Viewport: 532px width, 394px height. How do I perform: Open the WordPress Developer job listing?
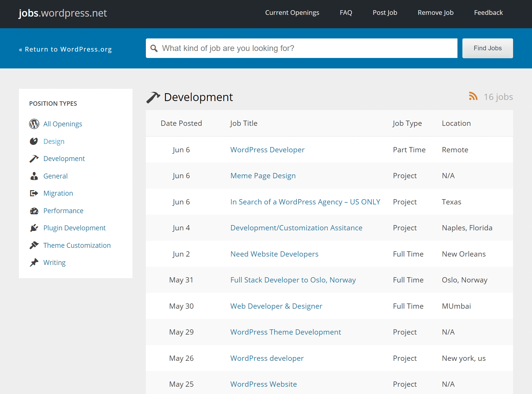tap(267, 149)
